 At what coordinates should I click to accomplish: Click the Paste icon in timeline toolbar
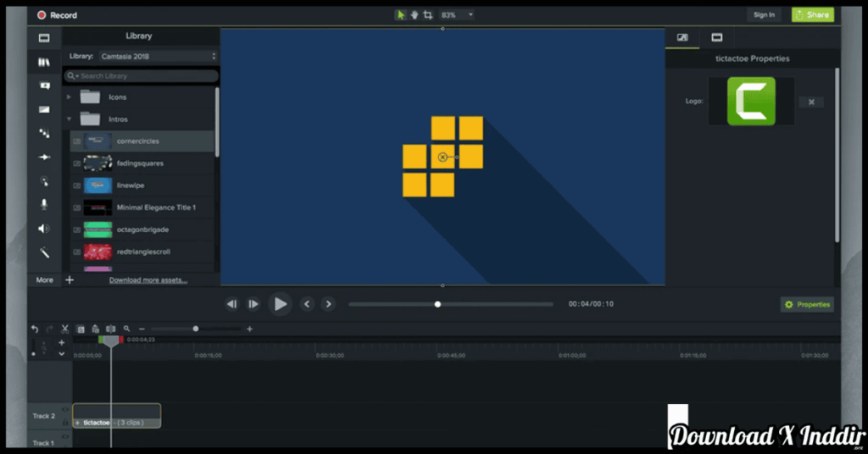point(95,329)
